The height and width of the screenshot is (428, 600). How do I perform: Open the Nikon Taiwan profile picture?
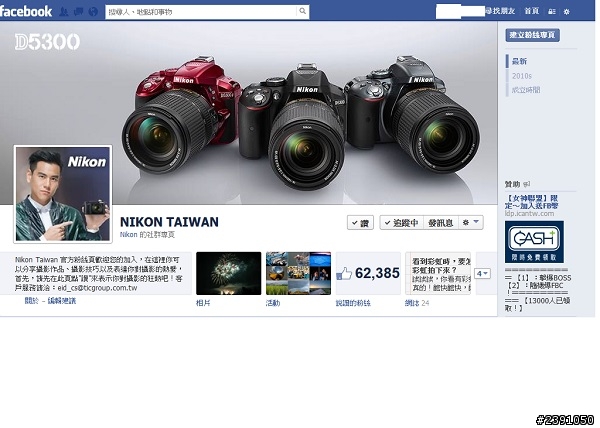click(x=63, y=194)
